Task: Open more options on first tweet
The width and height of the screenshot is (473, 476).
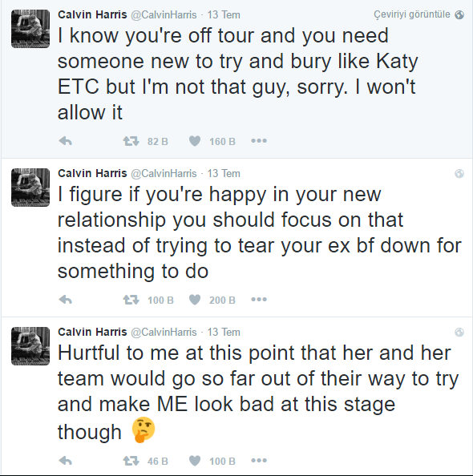Action: pyautogui.click(x=259, y=141)
